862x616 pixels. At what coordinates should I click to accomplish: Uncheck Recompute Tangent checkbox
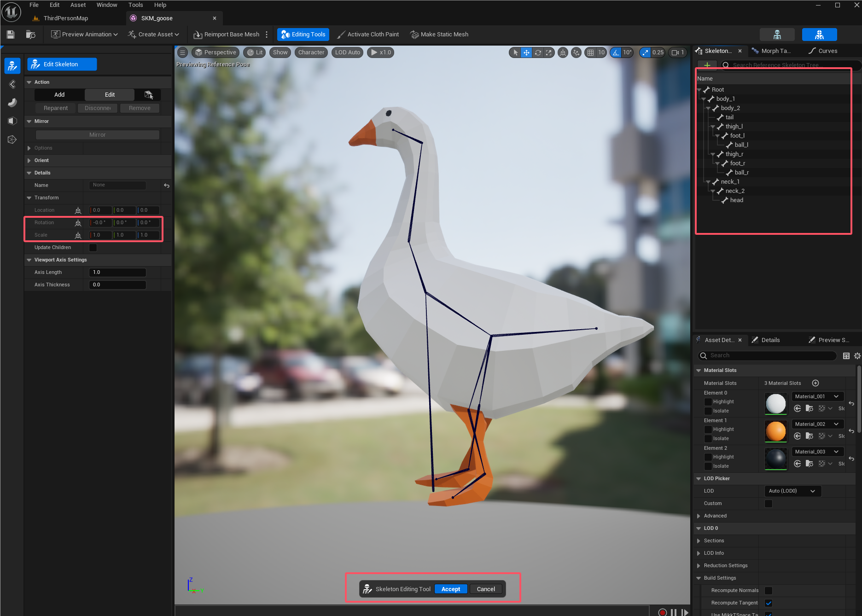pos(769,603)
